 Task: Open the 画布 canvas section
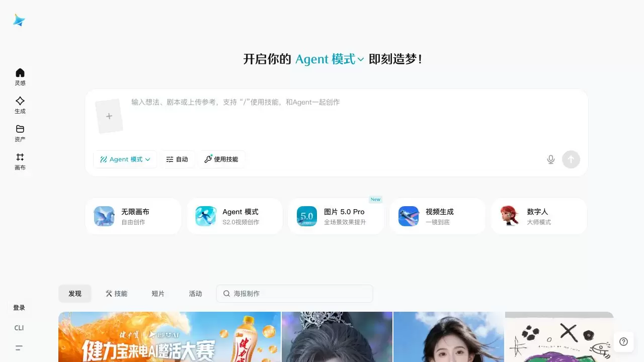click(20, 161)
